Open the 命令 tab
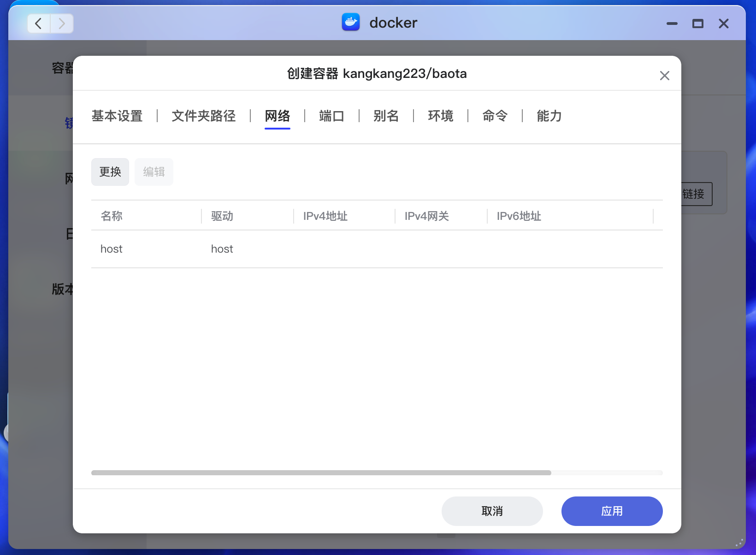 (x=495, y=116)
